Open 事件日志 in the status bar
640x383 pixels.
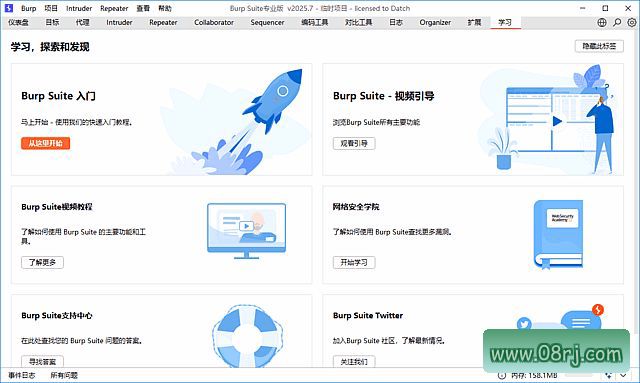(x=22, y=375)
